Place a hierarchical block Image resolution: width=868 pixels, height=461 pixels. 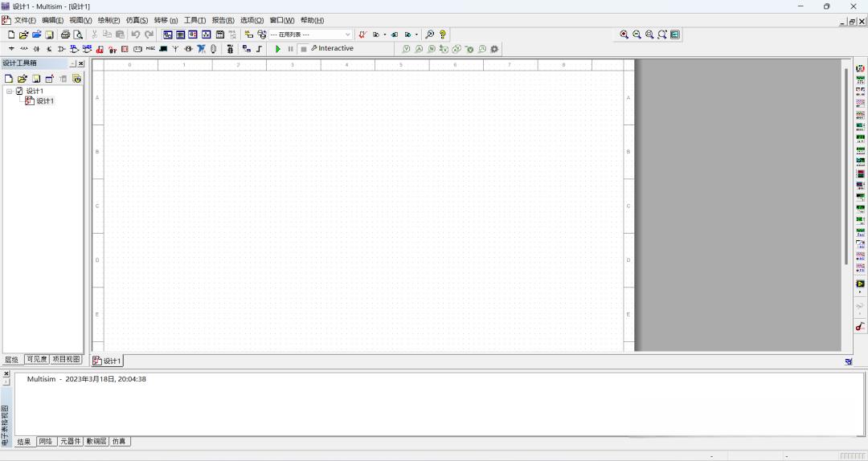tap(247, 49)
